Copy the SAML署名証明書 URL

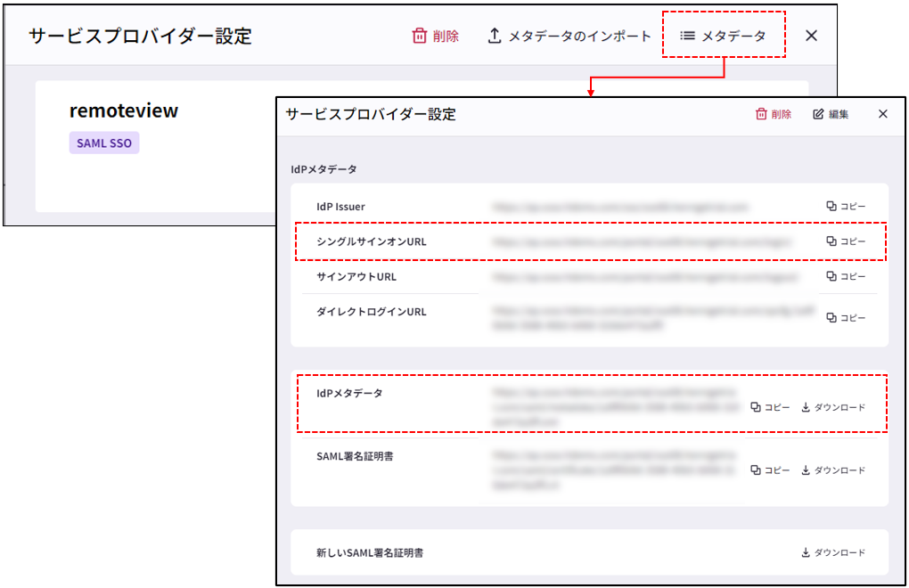[770, 470]
